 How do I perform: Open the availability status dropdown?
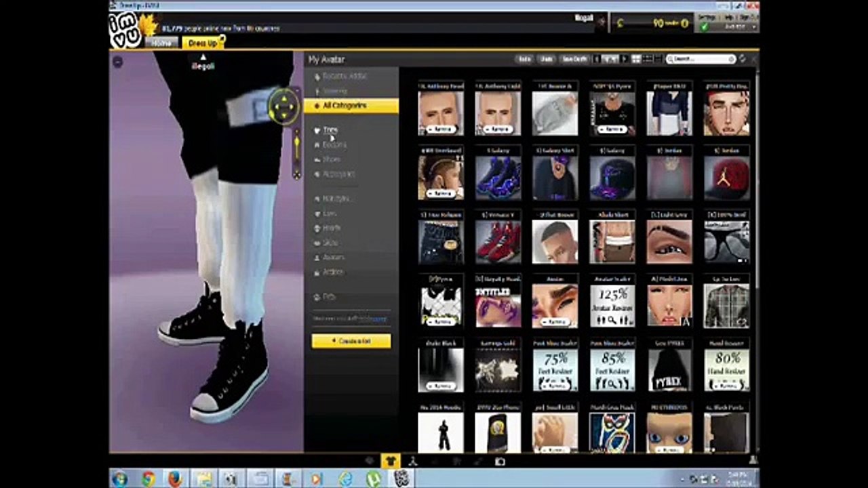[x=728, y=27]
